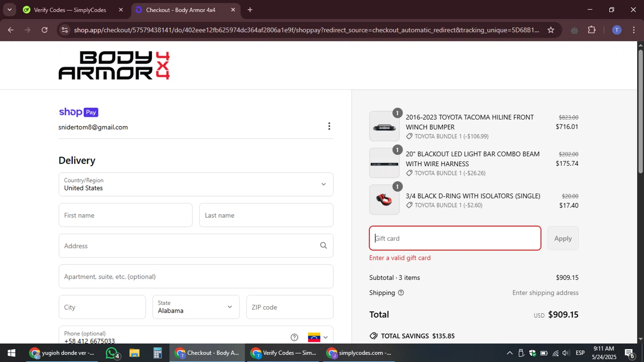Switch to Verify Codes taskbar window

click(x=284, y=353)
